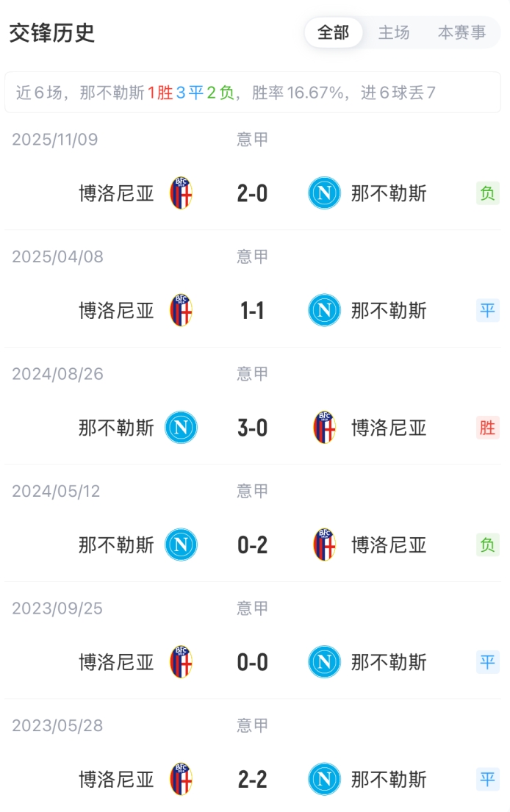This screenshot has height=812, width=510.
Task: Open the 2-0 score on 2025/11/09
Action: tap(252, 193)
